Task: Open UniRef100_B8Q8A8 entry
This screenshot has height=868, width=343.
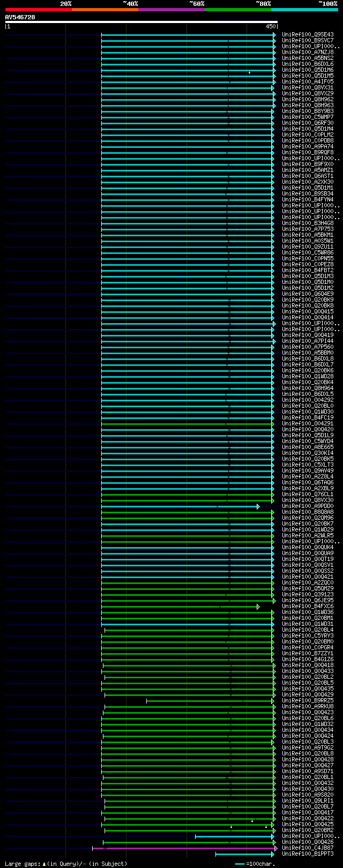Action: 308,512
